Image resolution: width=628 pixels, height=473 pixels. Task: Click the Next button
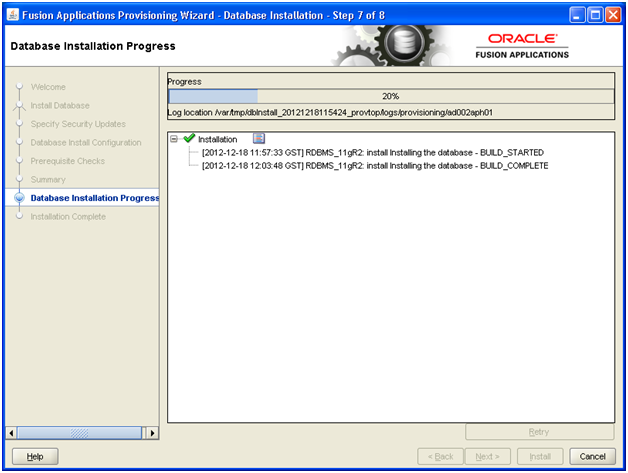click(487, 456)
